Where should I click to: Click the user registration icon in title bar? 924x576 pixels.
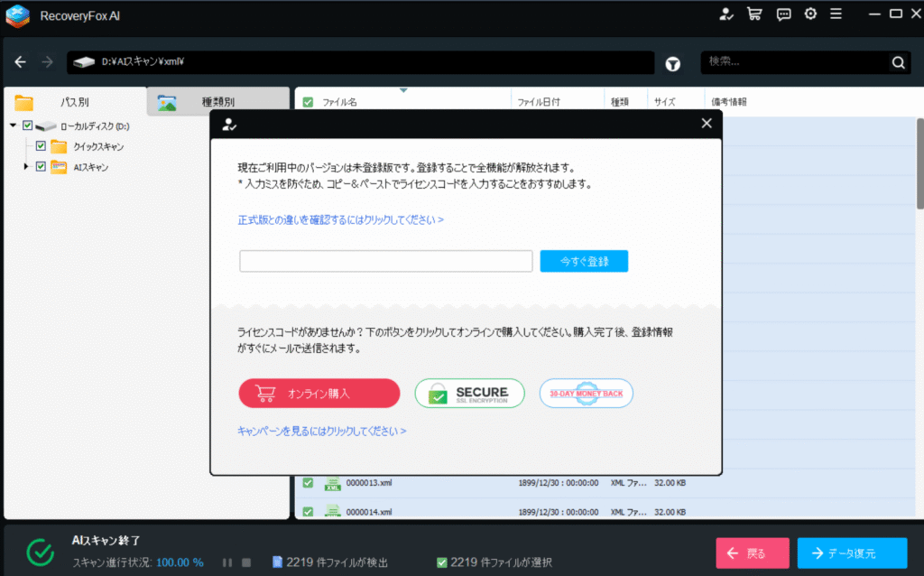tap(726, 14)
